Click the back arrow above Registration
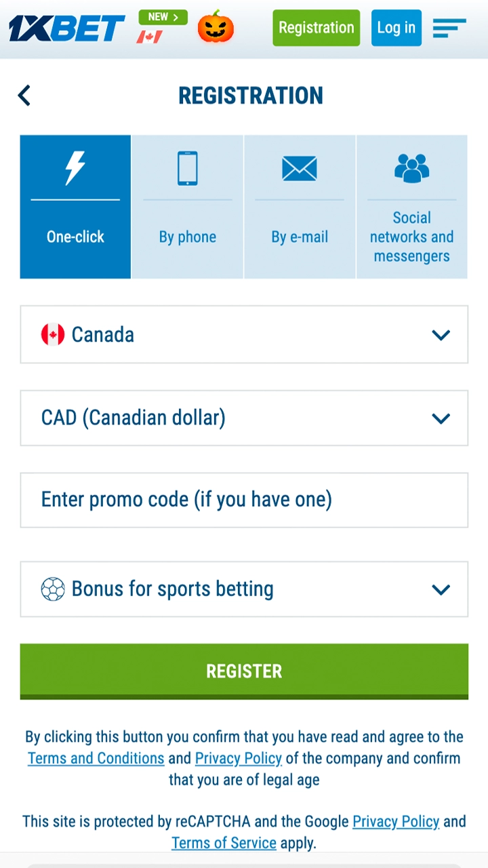The width and height of the screenshot is (488, 868). [24, 95]
